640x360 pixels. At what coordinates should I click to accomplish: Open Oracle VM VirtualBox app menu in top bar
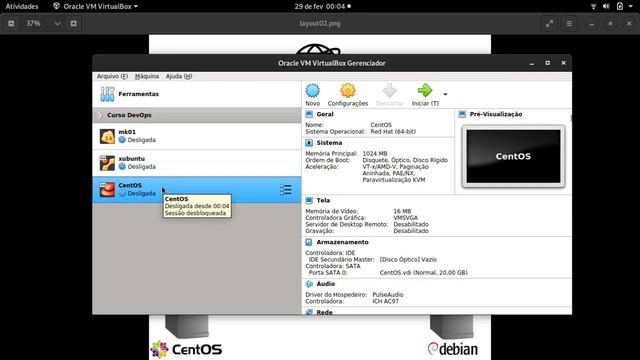96,7
